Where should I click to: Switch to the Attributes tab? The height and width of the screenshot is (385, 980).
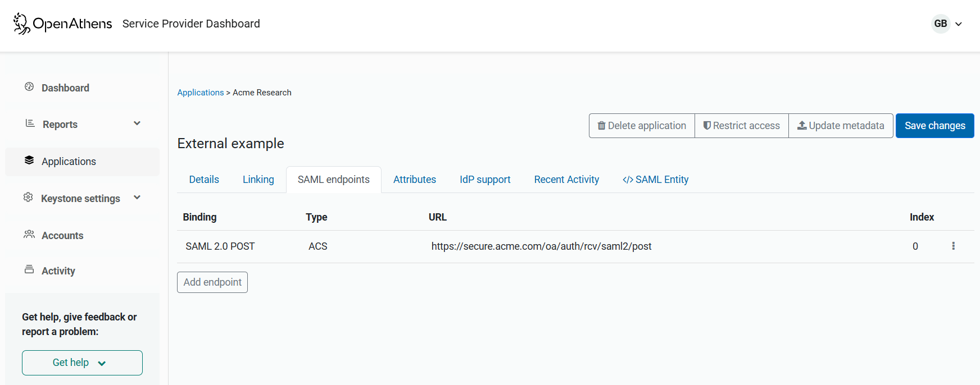point(415,180)
